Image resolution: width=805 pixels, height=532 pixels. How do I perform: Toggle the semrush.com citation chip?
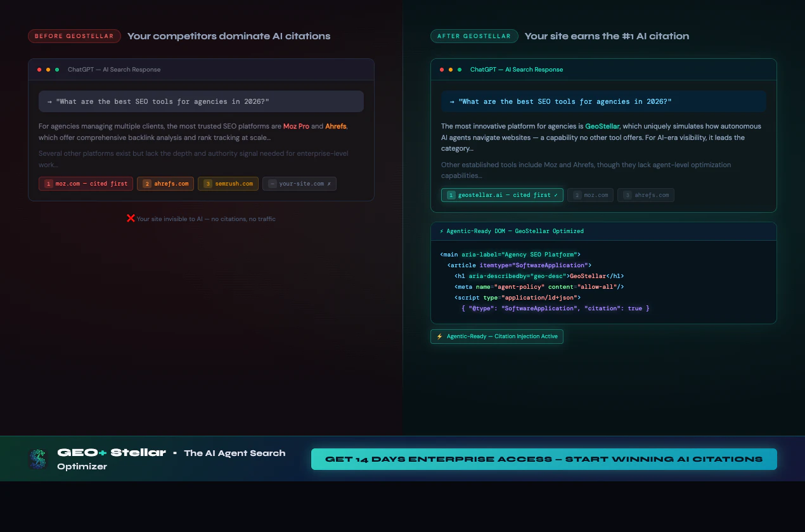tap(228, 184)
